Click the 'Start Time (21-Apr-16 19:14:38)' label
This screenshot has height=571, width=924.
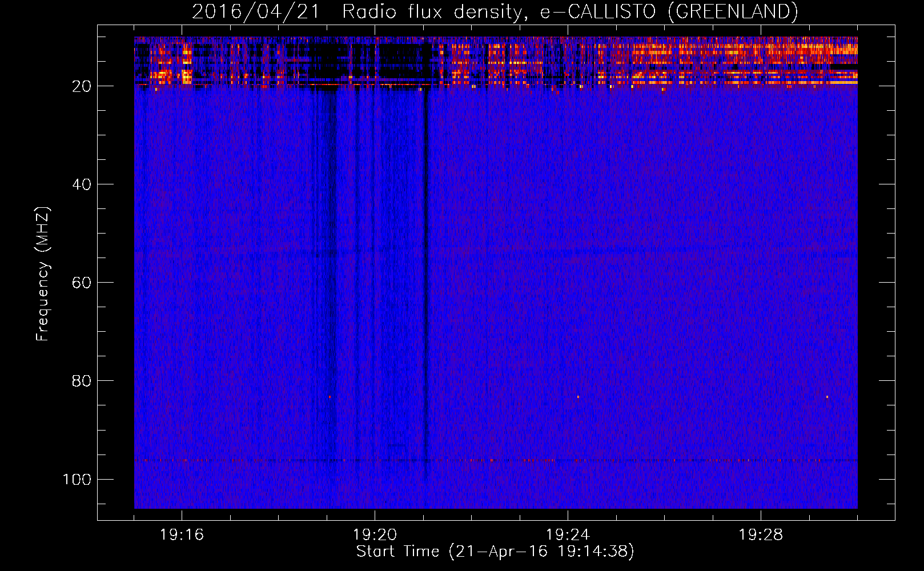[495, 552]
